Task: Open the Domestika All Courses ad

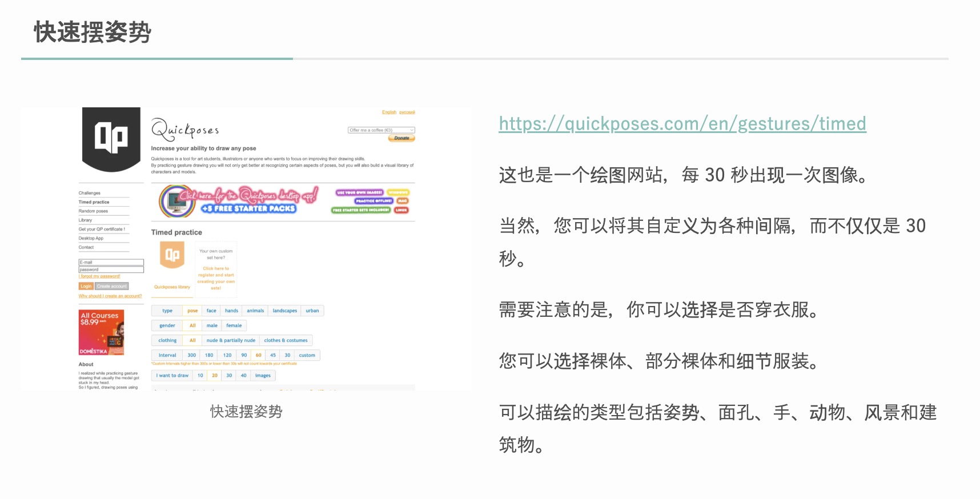Action: (x=101, y=332)
